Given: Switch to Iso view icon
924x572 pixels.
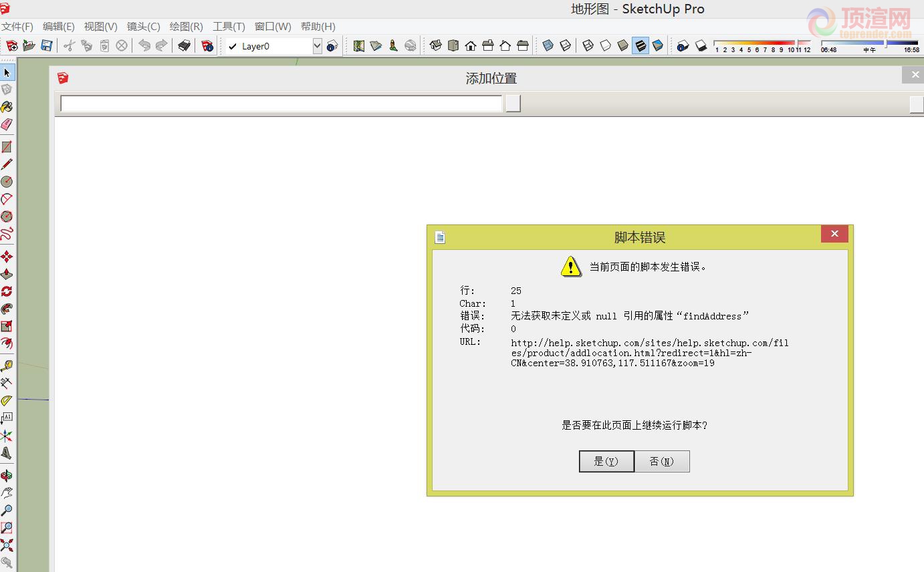Looking at the screenshot, I should click(x=436, y=45).
